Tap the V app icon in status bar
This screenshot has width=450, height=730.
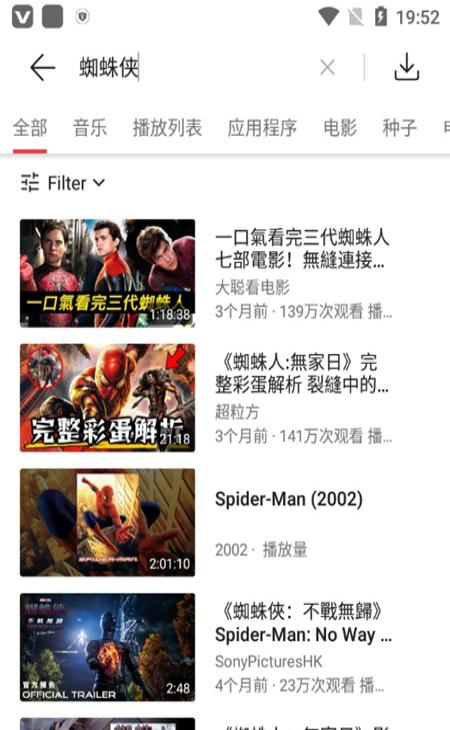pyautogui.click(x=22, y=17)
